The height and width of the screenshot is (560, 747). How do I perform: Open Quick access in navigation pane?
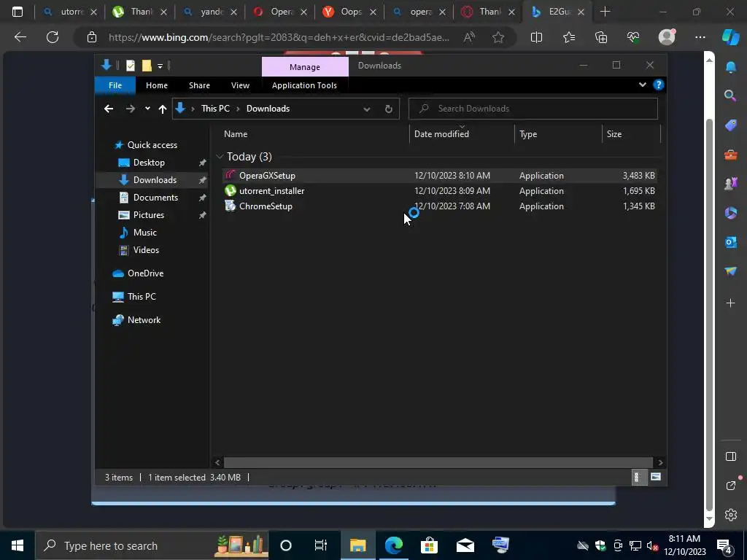click(152, 145)
